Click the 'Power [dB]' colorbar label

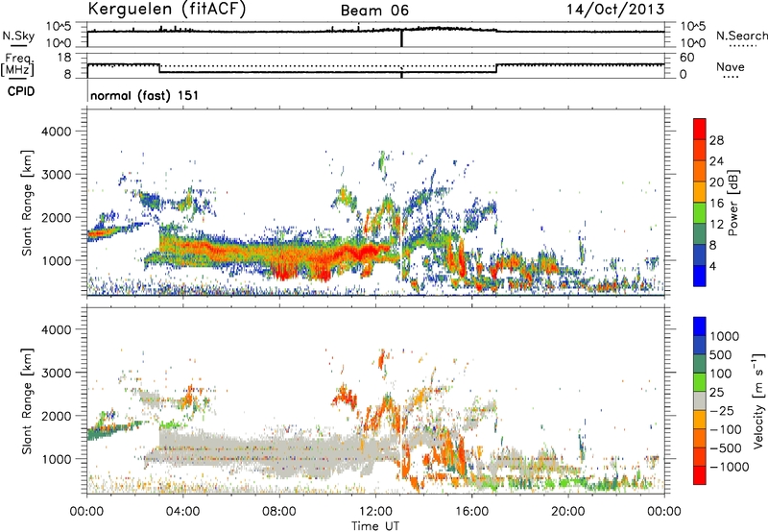point(733,203)
